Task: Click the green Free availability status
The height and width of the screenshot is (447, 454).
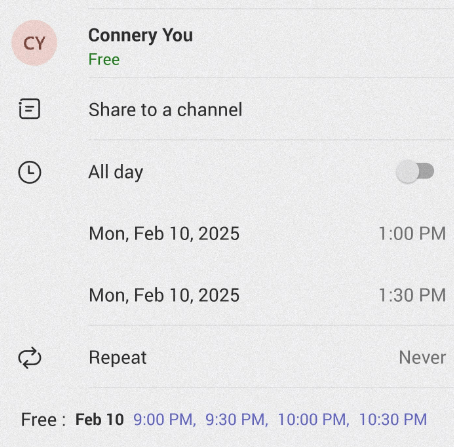Action: pos(104,59)
